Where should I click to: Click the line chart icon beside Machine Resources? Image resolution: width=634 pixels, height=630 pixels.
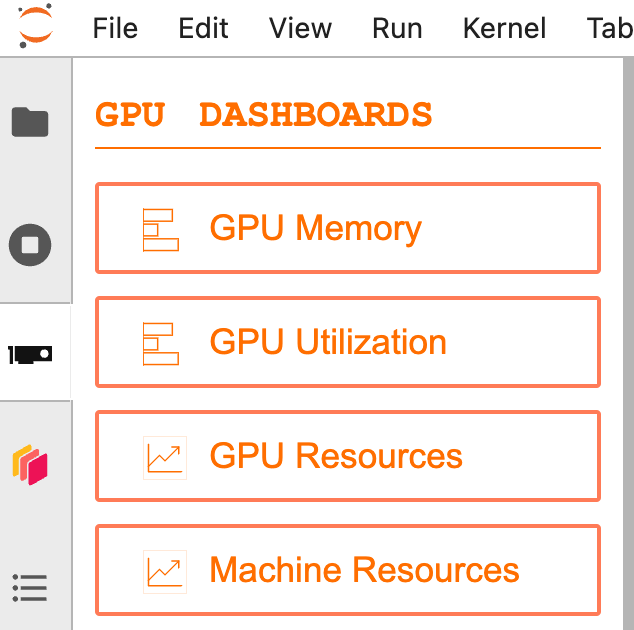tap(164, 571)
